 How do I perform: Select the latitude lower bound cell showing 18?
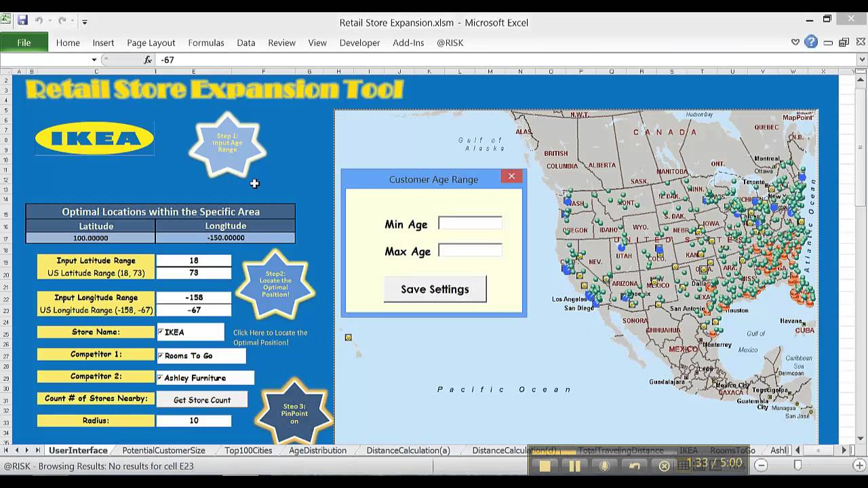coord(194,261)
